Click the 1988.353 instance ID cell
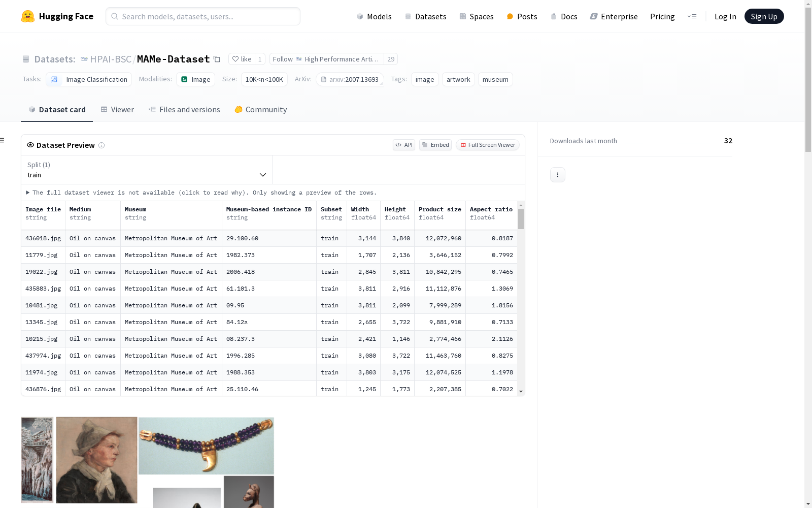The image size is (812, 508). click(x=269, y=372)
